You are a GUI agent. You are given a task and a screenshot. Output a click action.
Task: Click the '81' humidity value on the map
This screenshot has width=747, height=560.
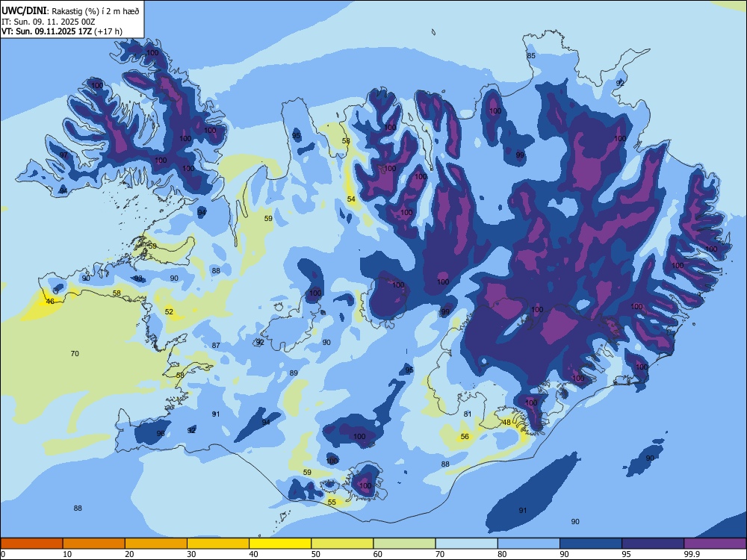[x=468, y=414]
